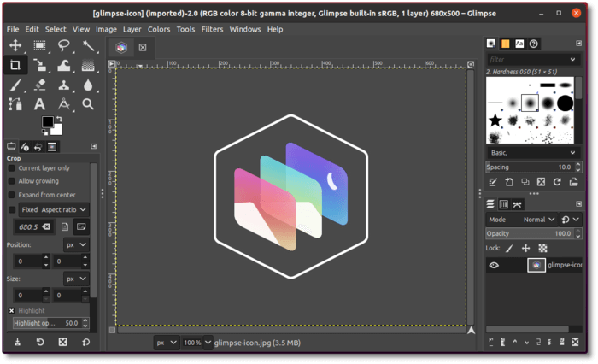Select the Gradient tool
598x364 pixels.
(x=88, y=65)
